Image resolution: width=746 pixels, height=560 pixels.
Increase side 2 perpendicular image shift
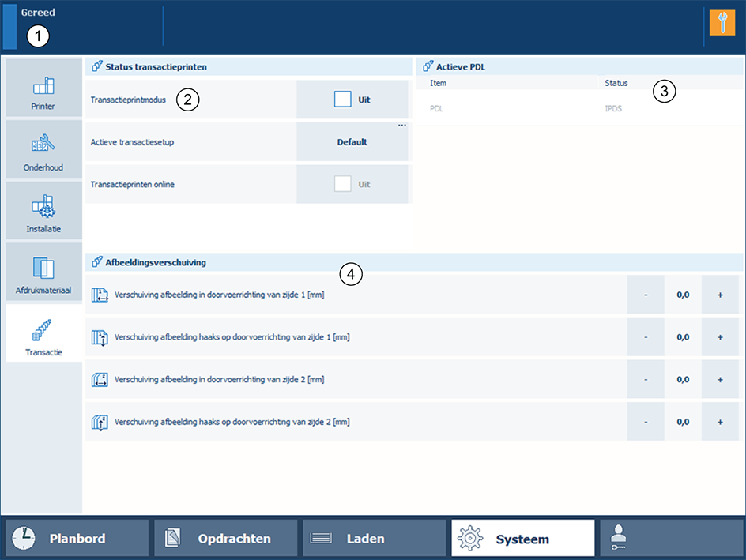click(720, 422)
